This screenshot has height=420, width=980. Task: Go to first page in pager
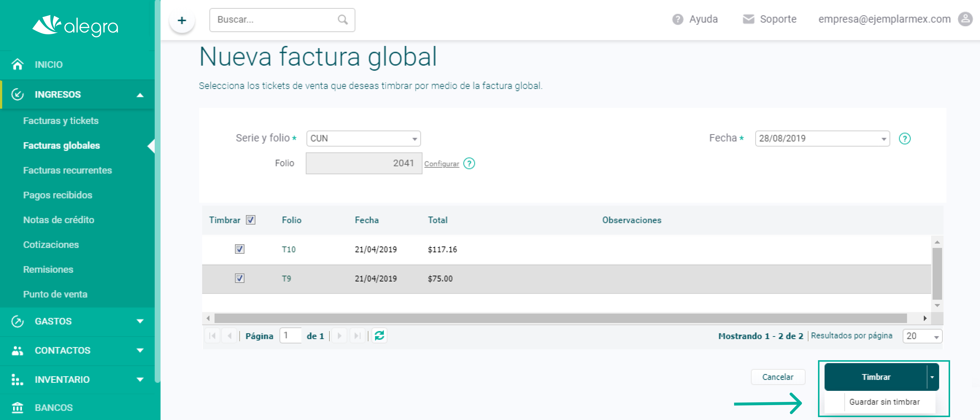tap(213, 336)
